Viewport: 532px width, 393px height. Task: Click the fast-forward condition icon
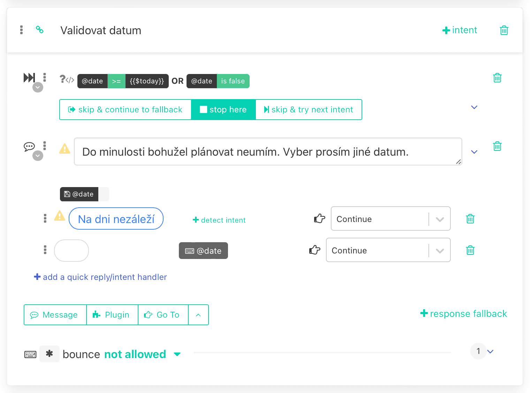tap(29, 77)
